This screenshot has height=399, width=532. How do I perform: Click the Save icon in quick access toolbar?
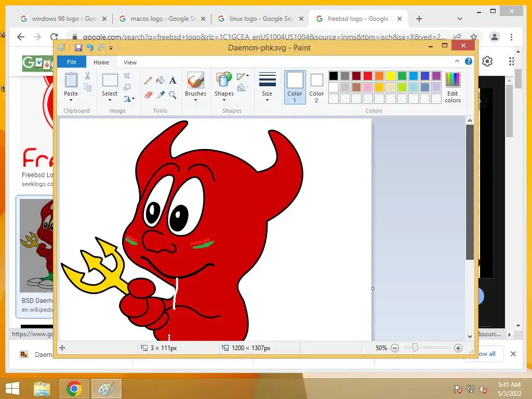tap(78, 48)
